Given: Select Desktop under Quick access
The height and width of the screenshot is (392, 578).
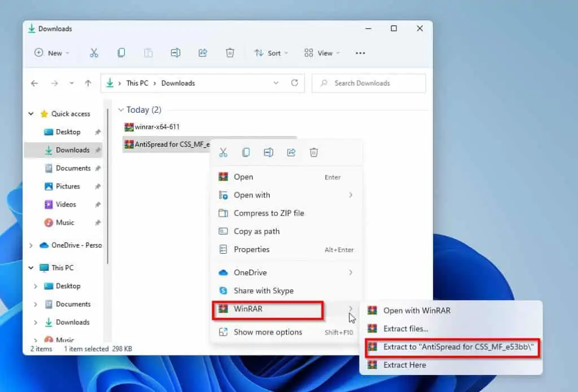Looking at the screenshot, I should (x=63, y=132).
